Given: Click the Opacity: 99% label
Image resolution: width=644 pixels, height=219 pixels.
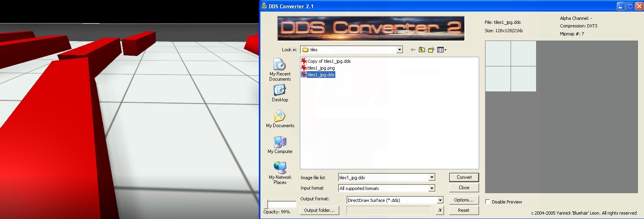Looking at the screenshot, I should point(276,212).
